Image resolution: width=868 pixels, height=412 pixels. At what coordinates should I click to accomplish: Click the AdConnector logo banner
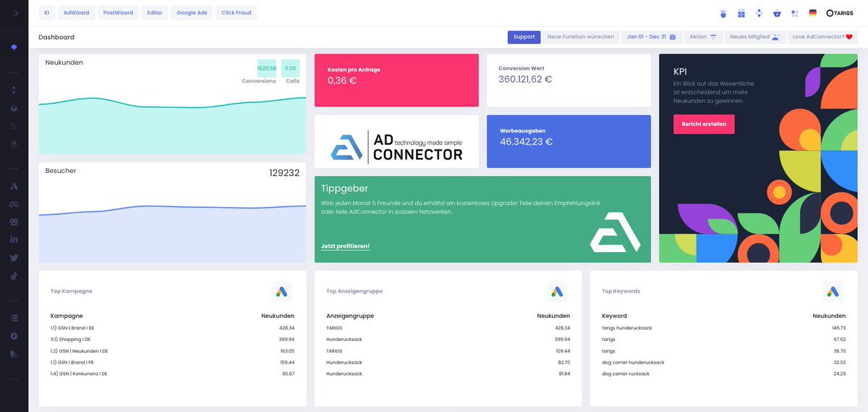(x=396, y=141)
